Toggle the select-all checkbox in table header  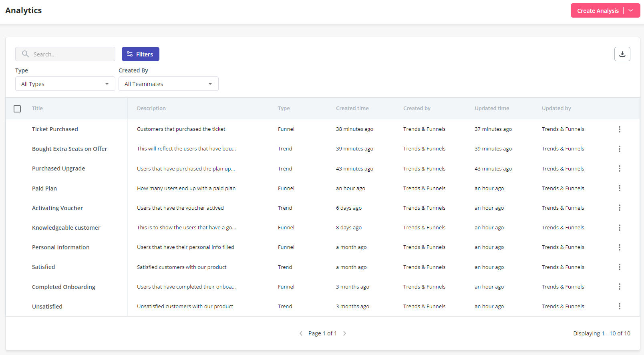(x=17, y=109)
